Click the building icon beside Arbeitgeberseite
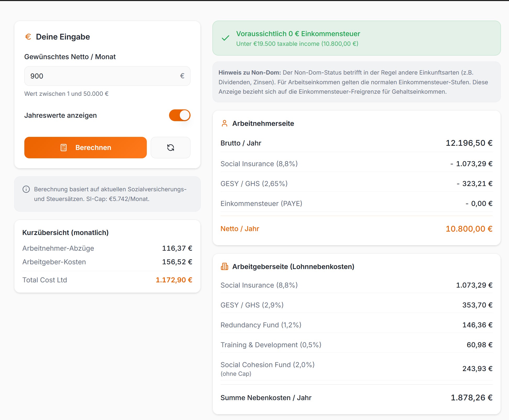 [x=225, y=267]
